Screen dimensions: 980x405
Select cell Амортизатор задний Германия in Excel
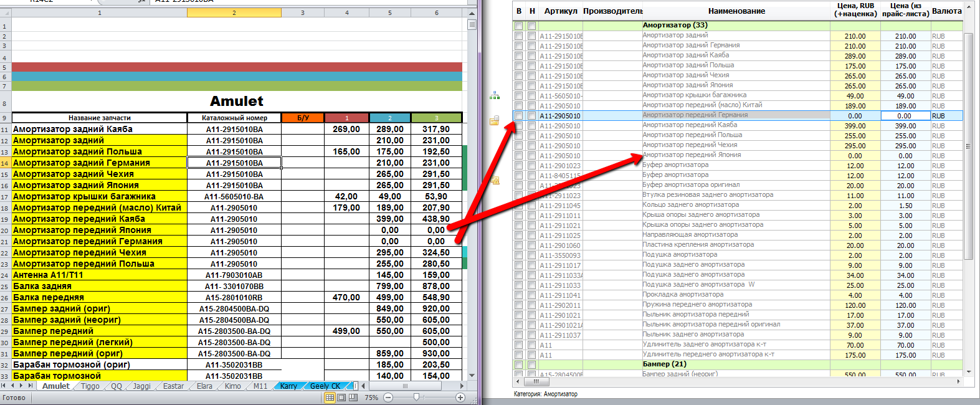click(100, 163)
